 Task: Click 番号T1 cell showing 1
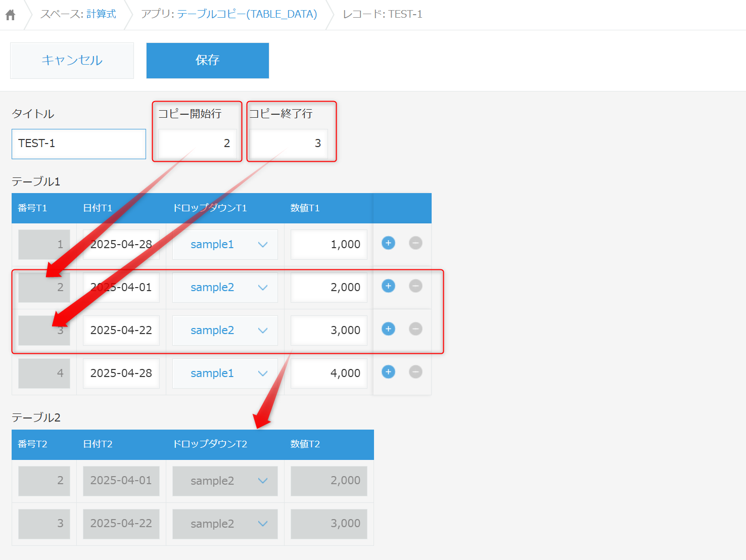[44, 245]
